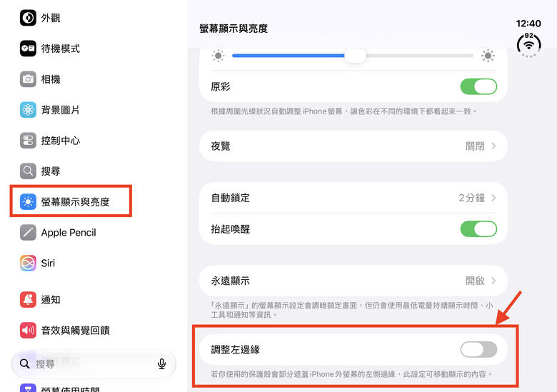Click the 調整左邊緣 label
Image resolution: width=557 pixels, height=392 pixels.
(236, 350)
